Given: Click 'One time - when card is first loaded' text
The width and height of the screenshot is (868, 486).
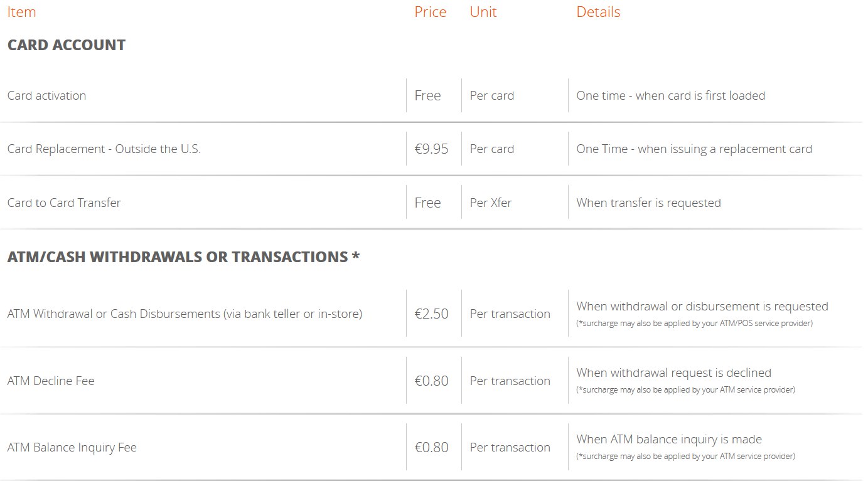Looking at the screenshot, I should pyautogui.click(x=671, y=95).
